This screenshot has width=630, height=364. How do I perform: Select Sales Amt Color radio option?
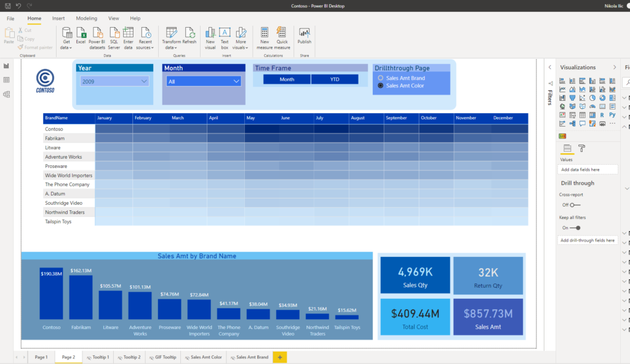pos(380,85)
